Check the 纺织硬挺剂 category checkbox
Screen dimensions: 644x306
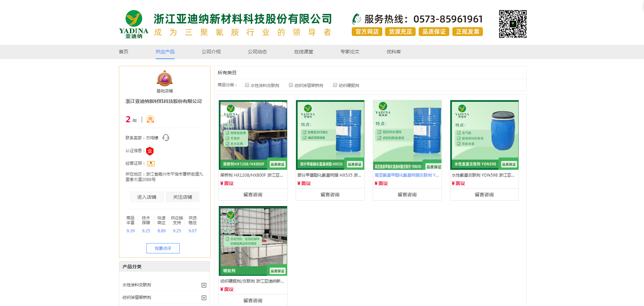[x=335, y=85]
